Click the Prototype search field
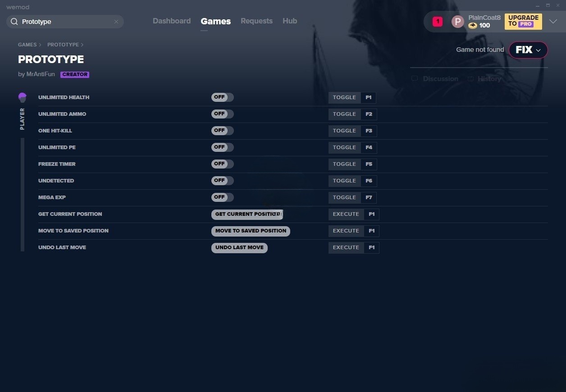Image resolution: width=566 pixels, height=392 pixels. [65, 22]
